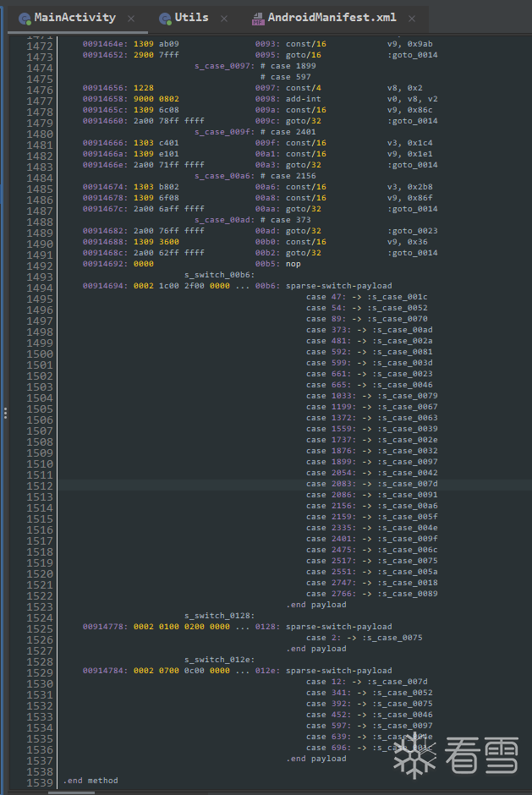Close the AndroidManifest.xml tab

point(409,18)
